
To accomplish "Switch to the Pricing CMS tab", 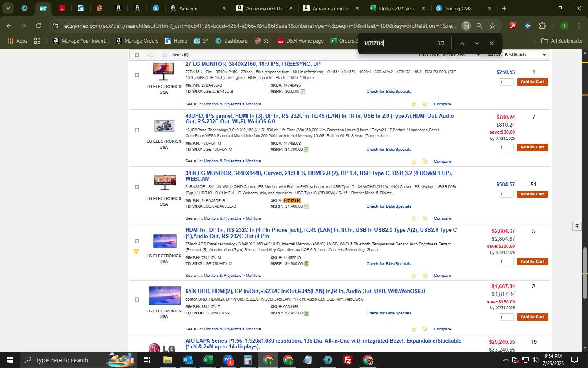I will [x=463, y=8].
